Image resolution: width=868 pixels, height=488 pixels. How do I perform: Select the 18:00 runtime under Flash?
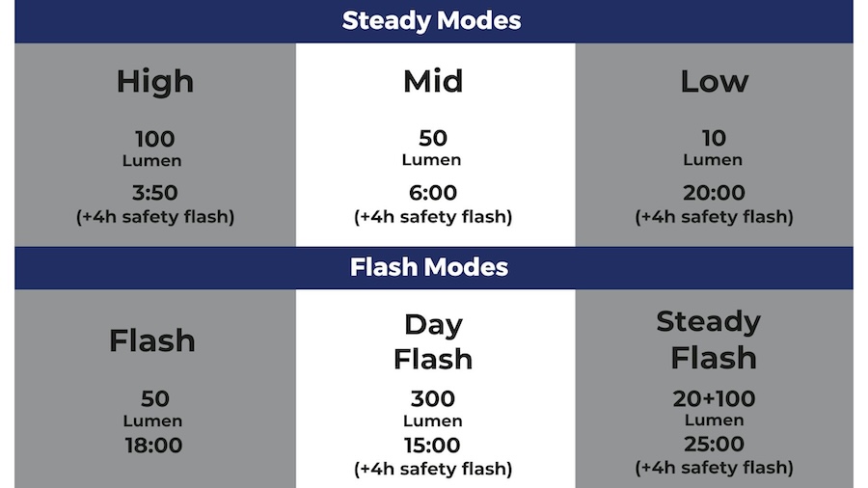pyautogui.click(x=152, y=446)
